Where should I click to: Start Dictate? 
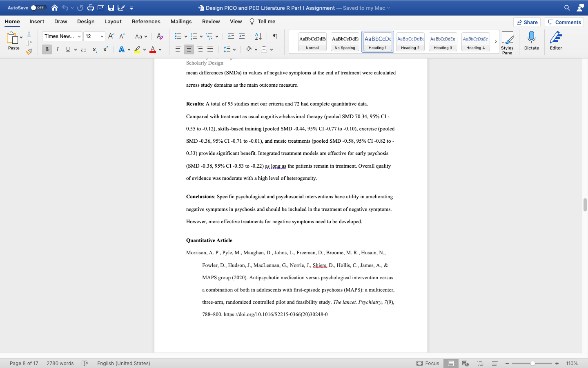[x=531, y=41]
